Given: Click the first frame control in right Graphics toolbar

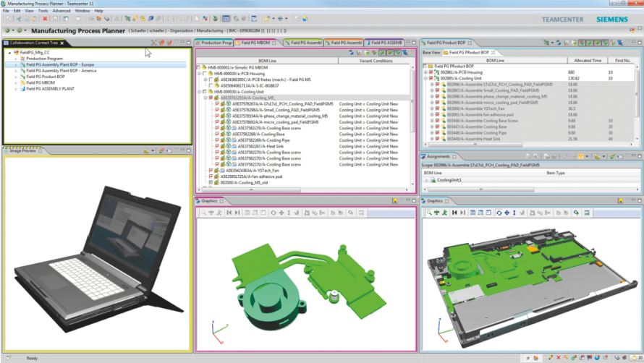Looking at the screenshot, I should (x=454, y=213).
